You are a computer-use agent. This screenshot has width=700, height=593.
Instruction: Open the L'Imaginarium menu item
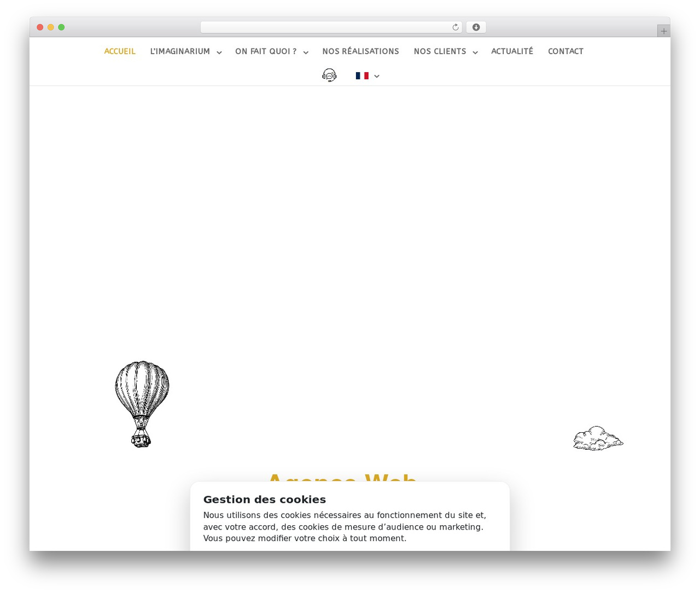click(x=180, y=51)
